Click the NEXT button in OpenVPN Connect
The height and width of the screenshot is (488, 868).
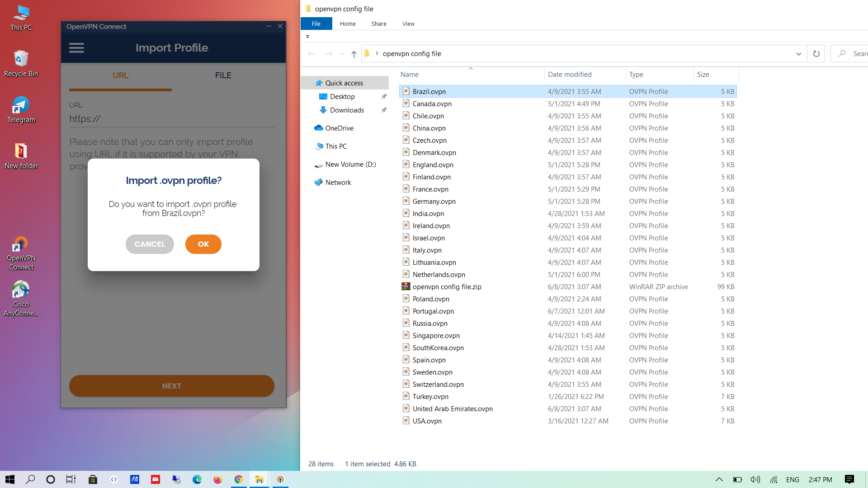click(x=172, y=386)
